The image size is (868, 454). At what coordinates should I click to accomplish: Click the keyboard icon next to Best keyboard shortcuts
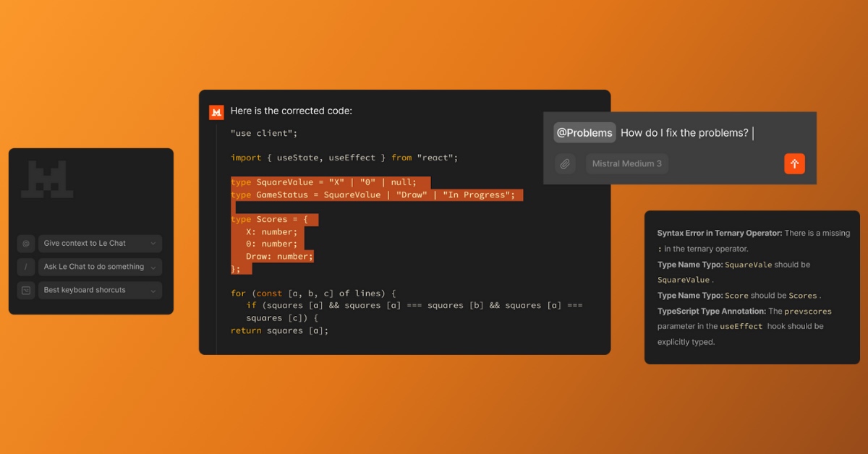click(26, 290)
